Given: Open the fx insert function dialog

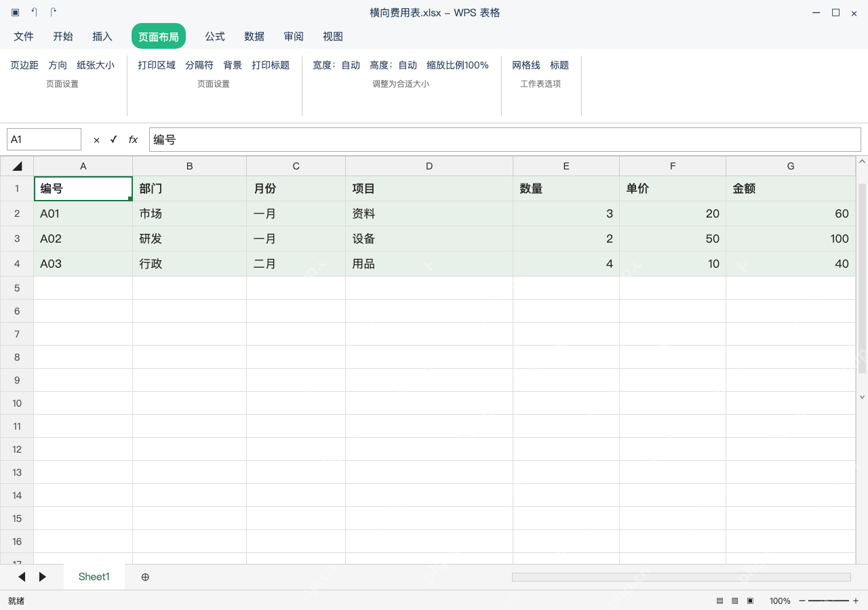Looking at the screenshot, I should 133,140.
